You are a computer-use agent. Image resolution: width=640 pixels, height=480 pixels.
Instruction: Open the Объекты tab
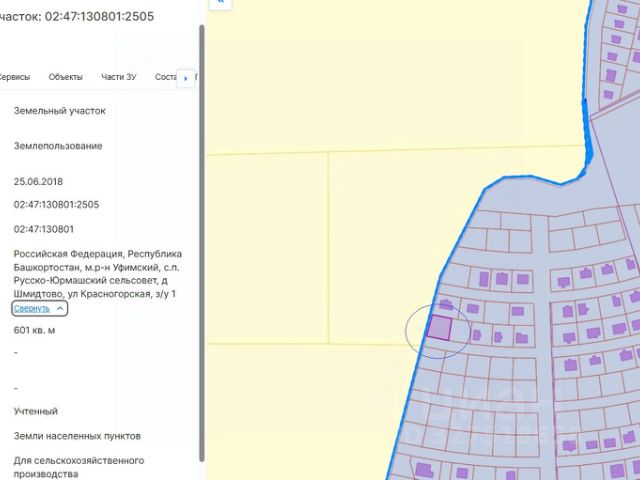tap(65, 77)
